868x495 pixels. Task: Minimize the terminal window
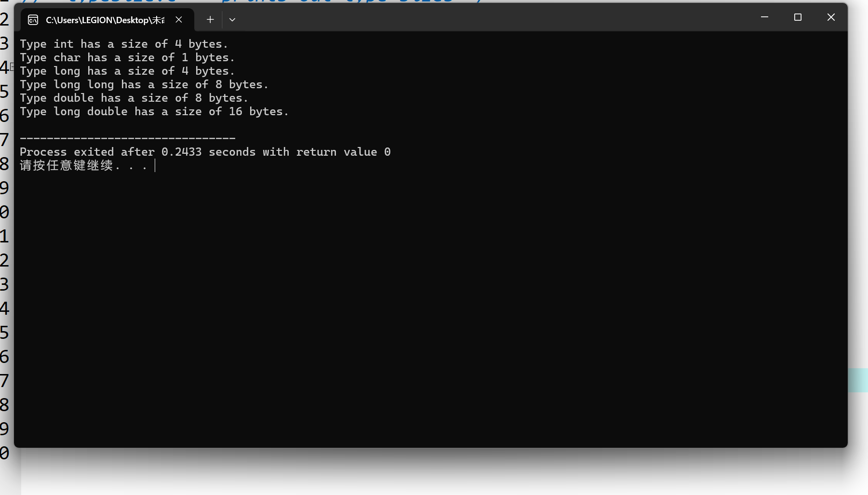pos(764,17)
